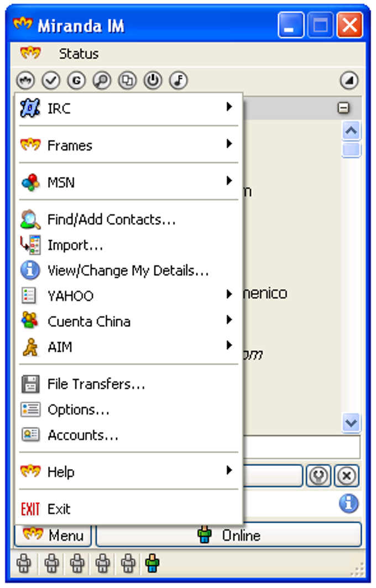376x588 pixels.
Task: Expand the IRC submenu
Action: tap(129, 108)
